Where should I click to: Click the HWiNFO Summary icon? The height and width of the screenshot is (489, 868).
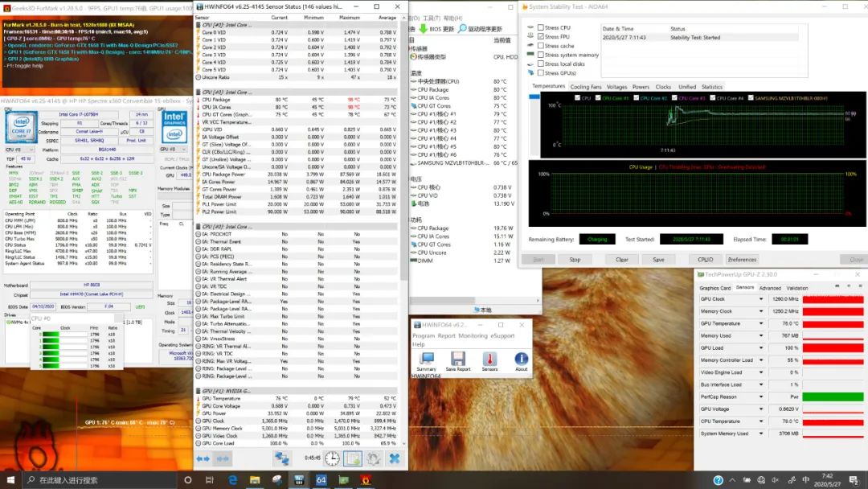(x=426, y=359)
